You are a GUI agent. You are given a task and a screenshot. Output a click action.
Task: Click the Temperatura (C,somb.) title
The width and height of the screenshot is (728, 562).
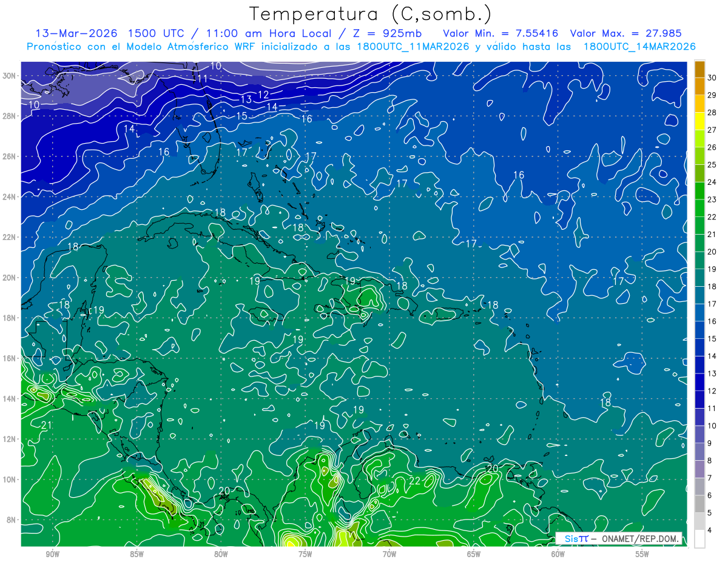(x=371, y=14)
